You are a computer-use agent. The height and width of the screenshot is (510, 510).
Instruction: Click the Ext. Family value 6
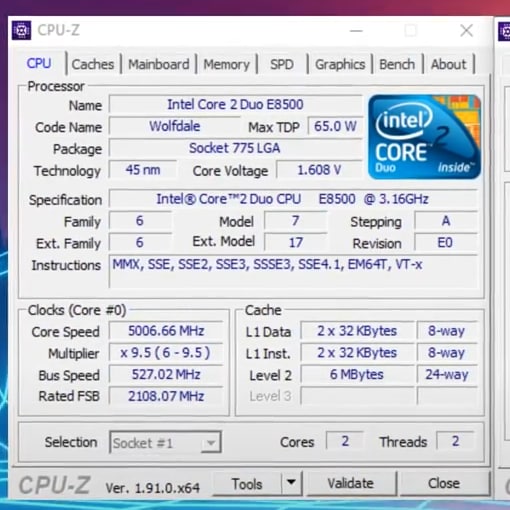coord(140,242)
